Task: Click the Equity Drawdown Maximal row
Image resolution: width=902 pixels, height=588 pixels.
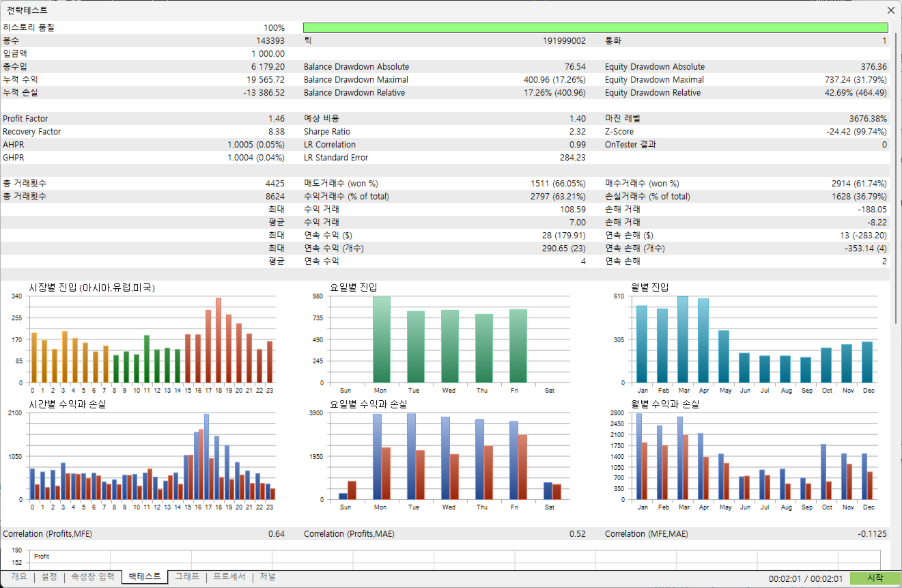Action: [746, 80]
